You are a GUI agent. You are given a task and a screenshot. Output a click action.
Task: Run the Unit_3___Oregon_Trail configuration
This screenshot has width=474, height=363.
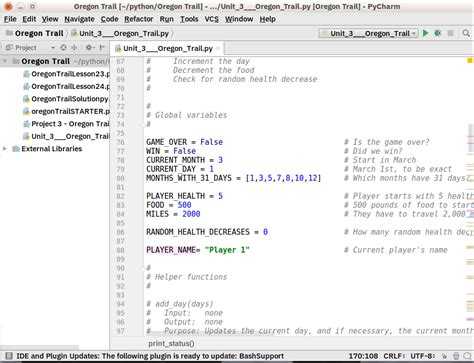click(426, 33)
